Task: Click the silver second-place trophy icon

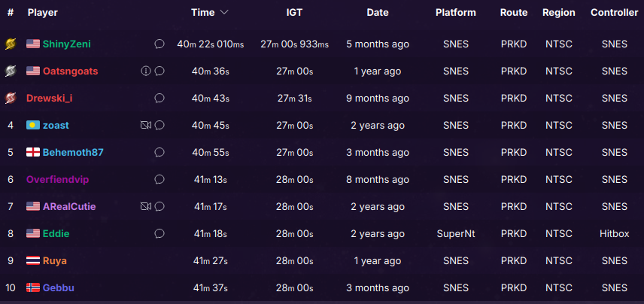Action: click(x=11, y=71)
